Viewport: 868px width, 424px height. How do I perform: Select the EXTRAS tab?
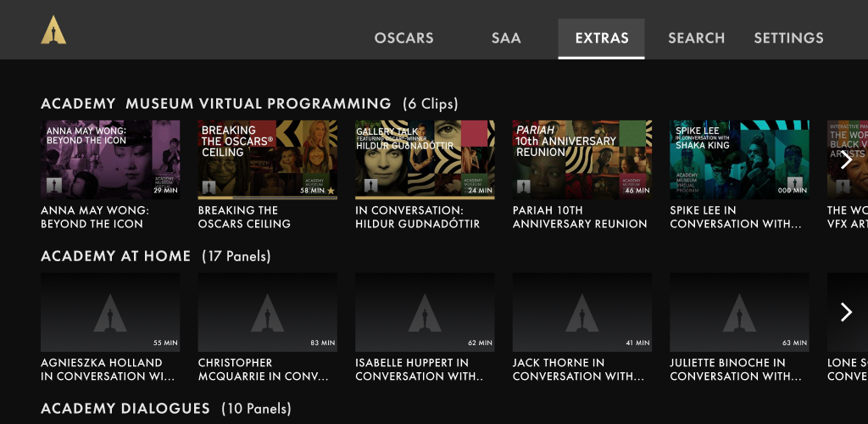pos(601,38)
